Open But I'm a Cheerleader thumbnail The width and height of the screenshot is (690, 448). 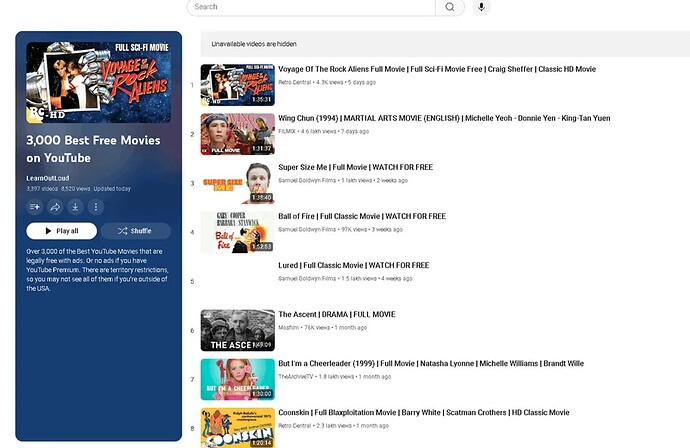click(238, 379)
